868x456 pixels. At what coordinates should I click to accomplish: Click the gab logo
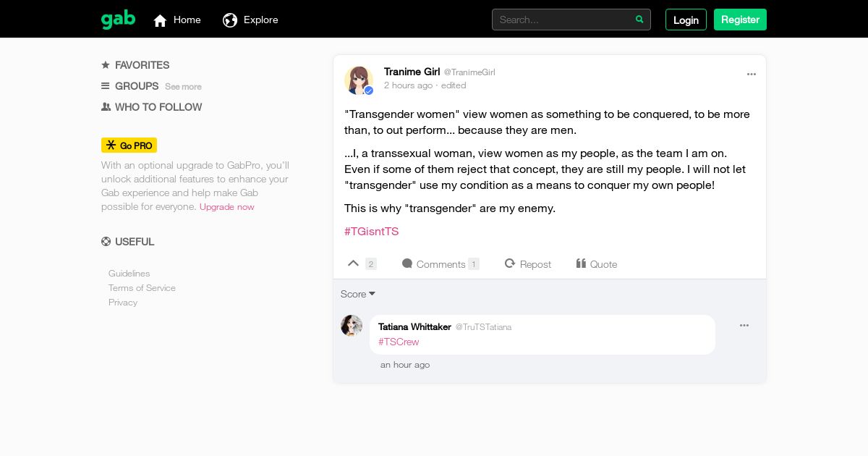point(118,20)
